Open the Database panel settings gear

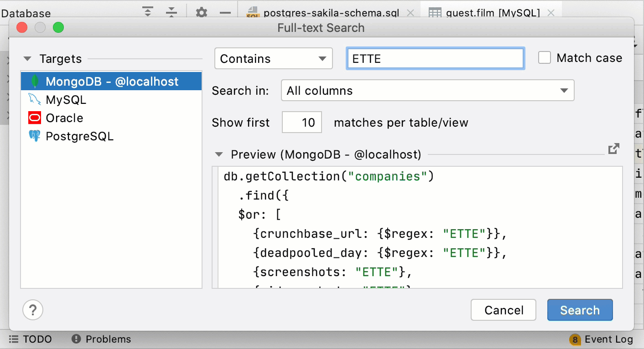(x=201, y=13)
